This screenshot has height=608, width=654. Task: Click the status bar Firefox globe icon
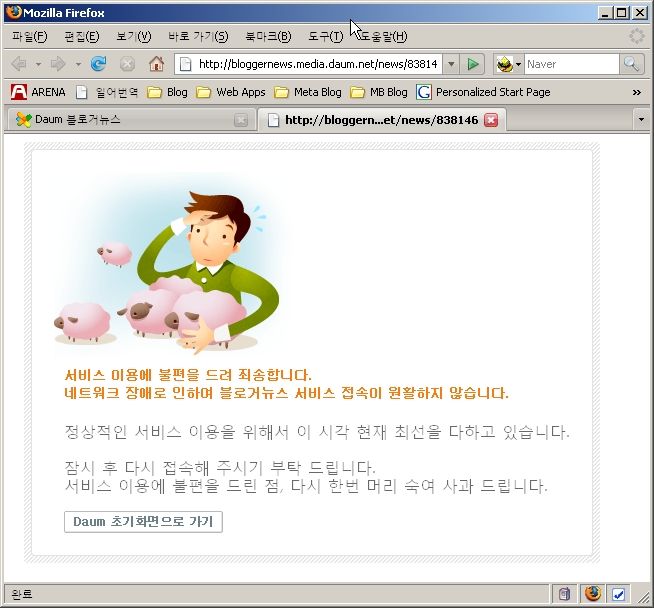[592, 593]
